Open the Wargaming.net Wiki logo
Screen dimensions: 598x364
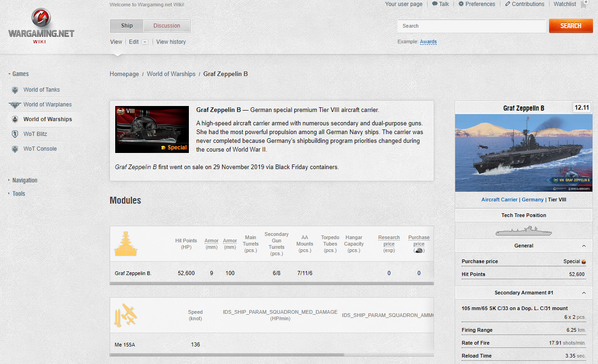pyautogui.click(x=41, y=26)
